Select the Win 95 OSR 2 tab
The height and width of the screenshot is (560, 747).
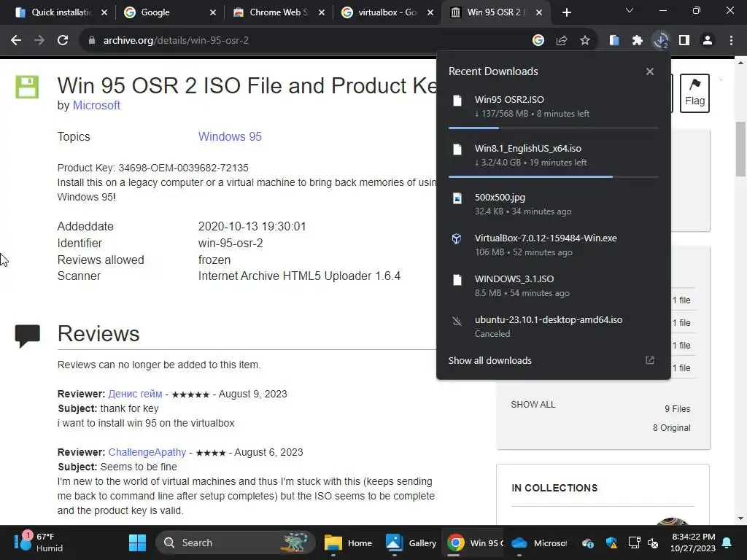[x=495, y=12]
